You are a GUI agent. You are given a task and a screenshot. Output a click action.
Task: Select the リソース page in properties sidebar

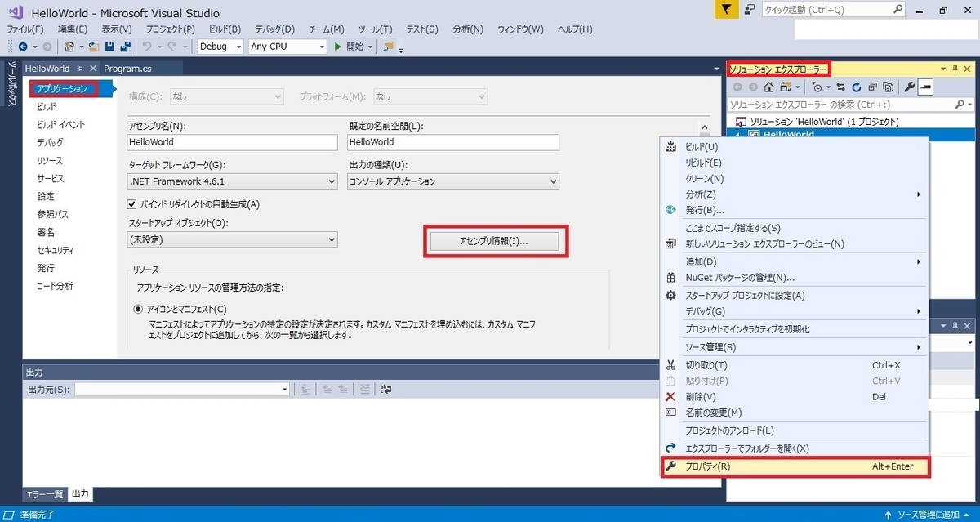click(50, 160)
